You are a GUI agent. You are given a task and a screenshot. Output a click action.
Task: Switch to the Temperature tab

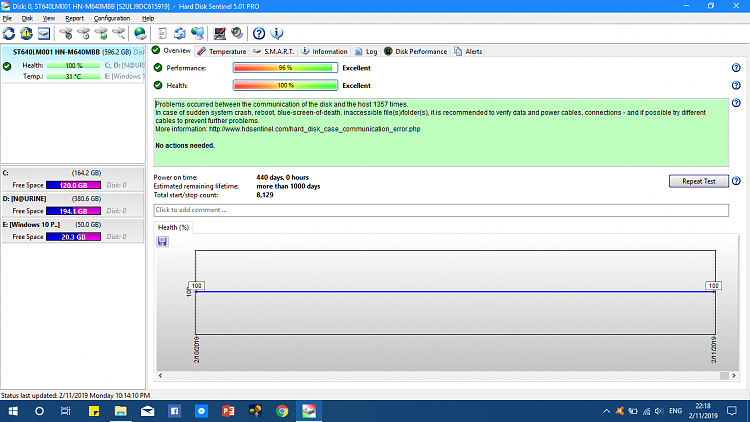coord(222,51)
